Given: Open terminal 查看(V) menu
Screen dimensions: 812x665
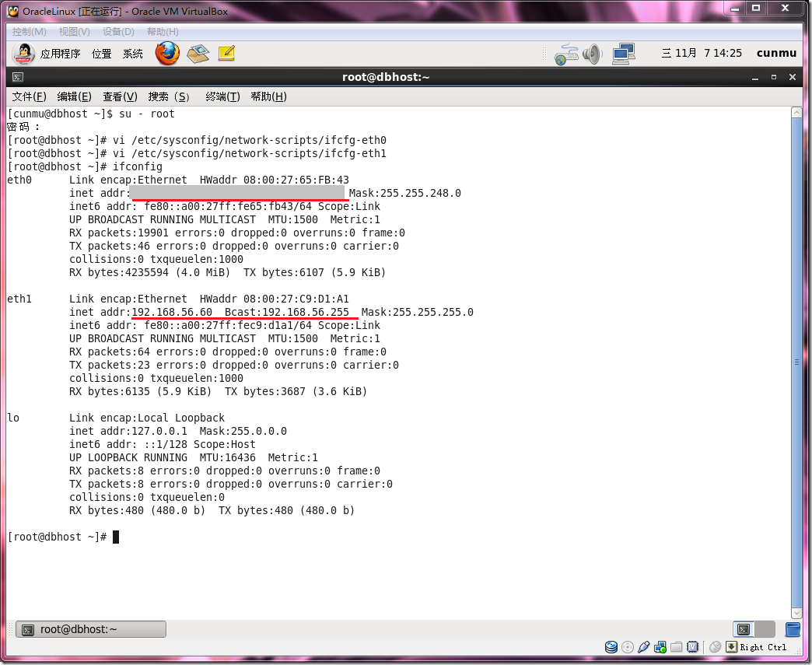Looking at the screenshot, I should pos(120,97).
